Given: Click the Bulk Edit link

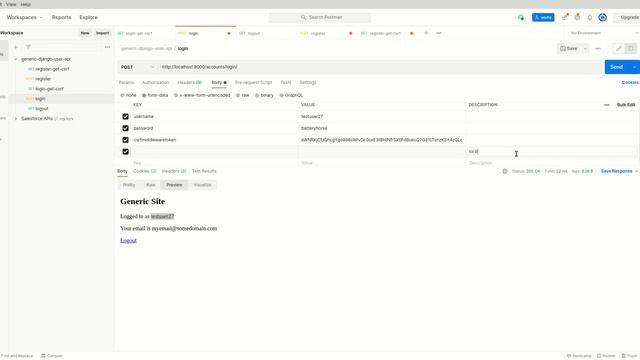Looking at the screenshot, I should (625, 105).
